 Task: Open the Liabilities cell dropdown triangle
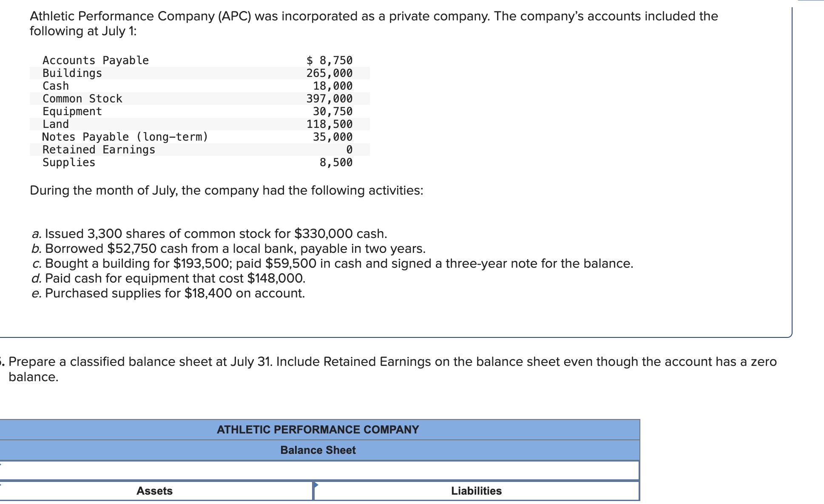point(316,485)
